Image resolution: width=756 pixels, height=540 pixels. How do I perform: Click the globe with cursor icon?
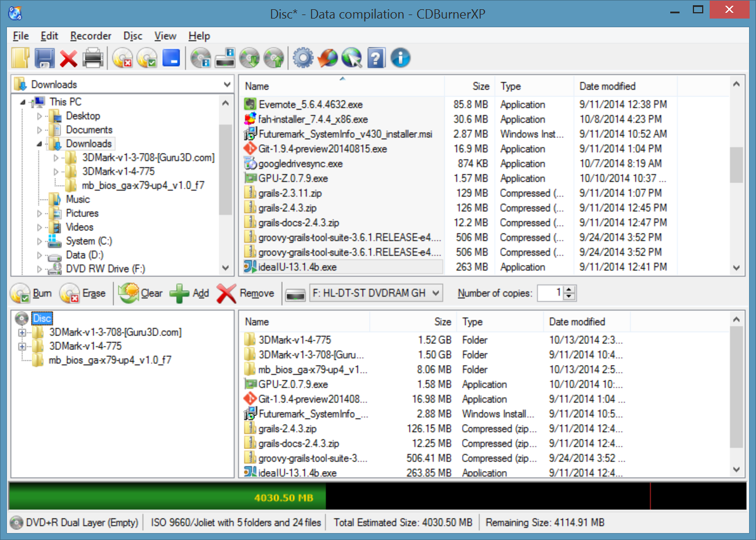352,58
